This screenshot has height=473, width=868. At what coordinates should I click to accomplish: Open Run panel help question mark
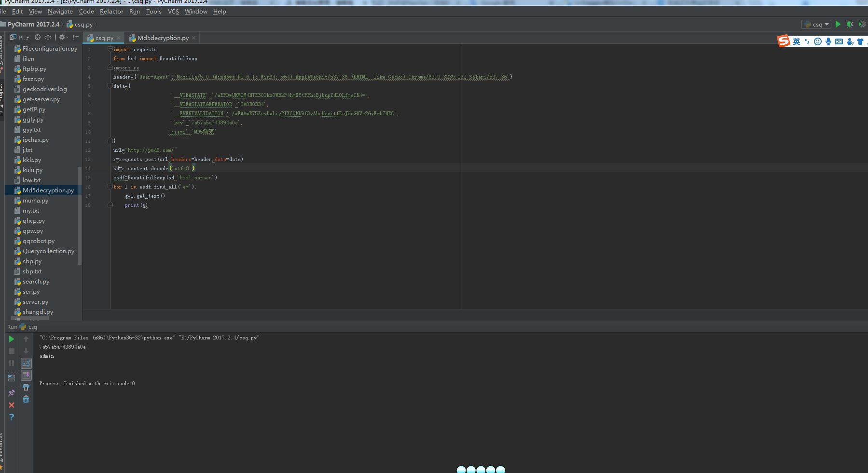[x=12, y=417]
